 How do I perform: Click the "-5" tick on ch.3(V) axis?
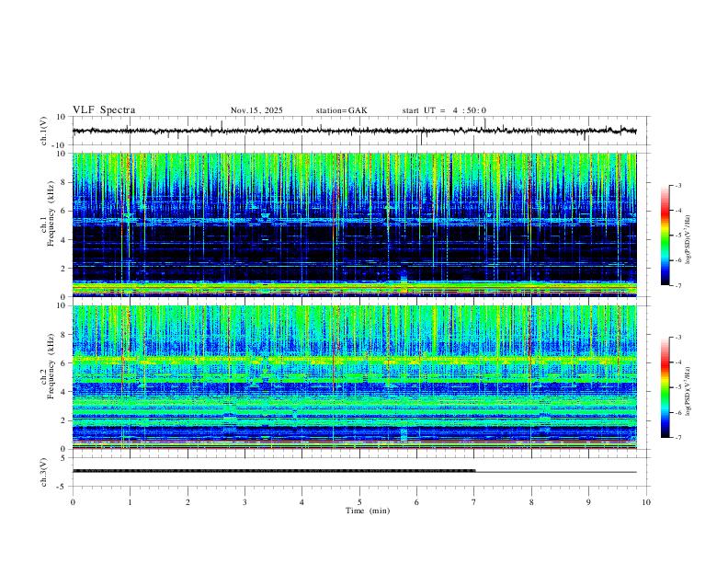[63, 487]
